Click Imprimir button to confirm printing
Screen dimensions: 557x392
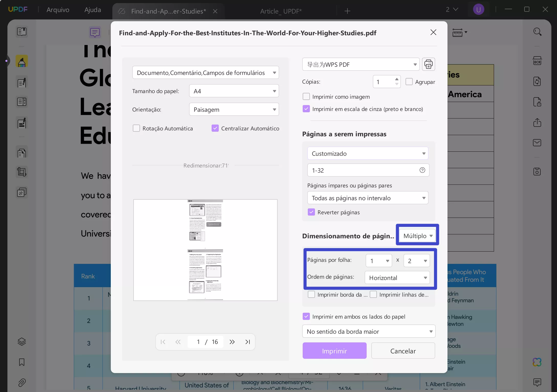coord(335,351)
